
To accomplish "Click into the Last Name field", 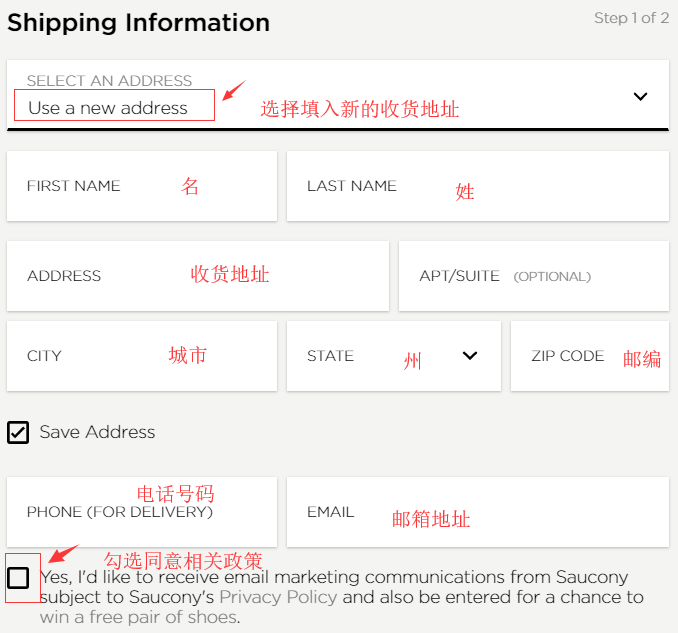I will tap(477, 186).
